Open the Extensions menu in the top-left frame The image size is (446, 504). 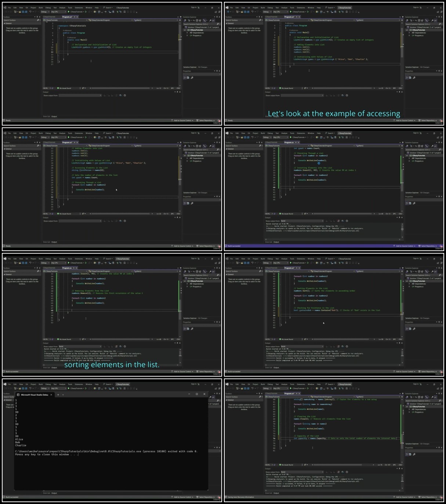(79, 7)
